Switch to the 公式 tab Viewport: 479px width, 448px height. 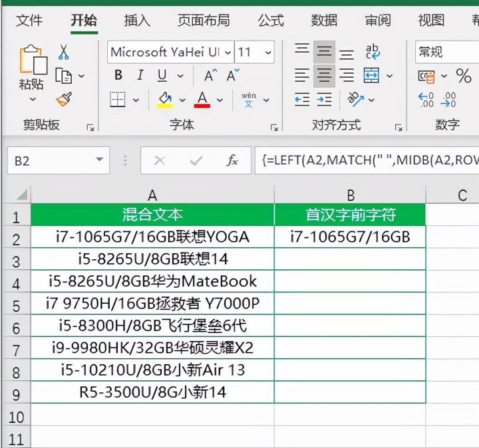(x=271, y=21)
